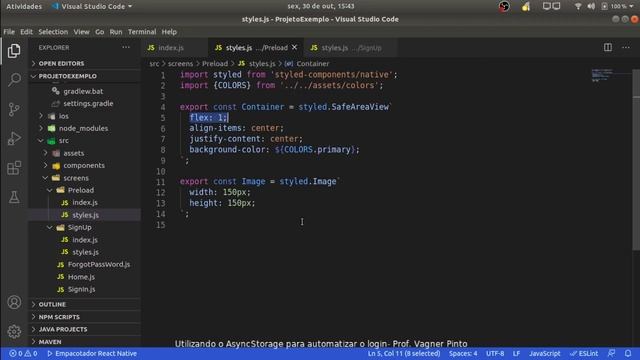Click the display icon in top bar

pyautogui.click(x=551, y=6)
